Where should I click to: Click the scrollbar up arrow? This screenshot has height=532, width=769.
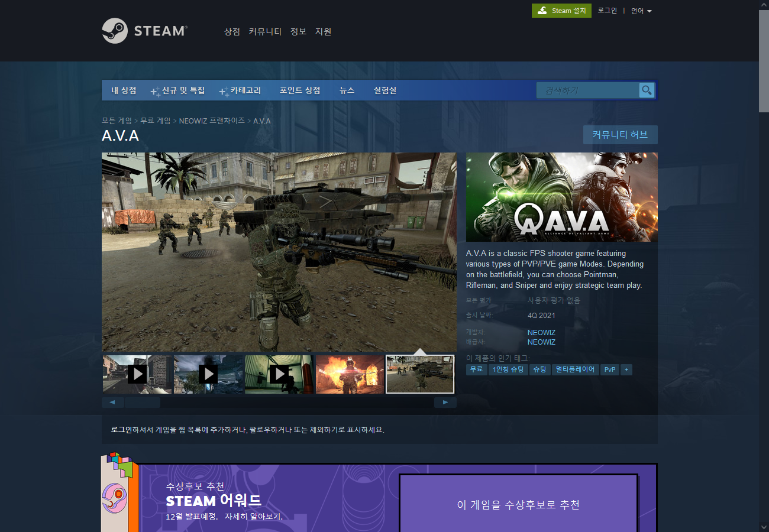pos(764,5)
